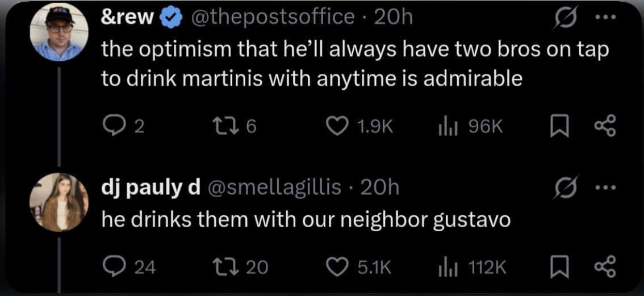Image resolution: width=644 pixels, height=296 pixels.
Task: Reply to dj pauly d's tweet
Action: [112, 266]
